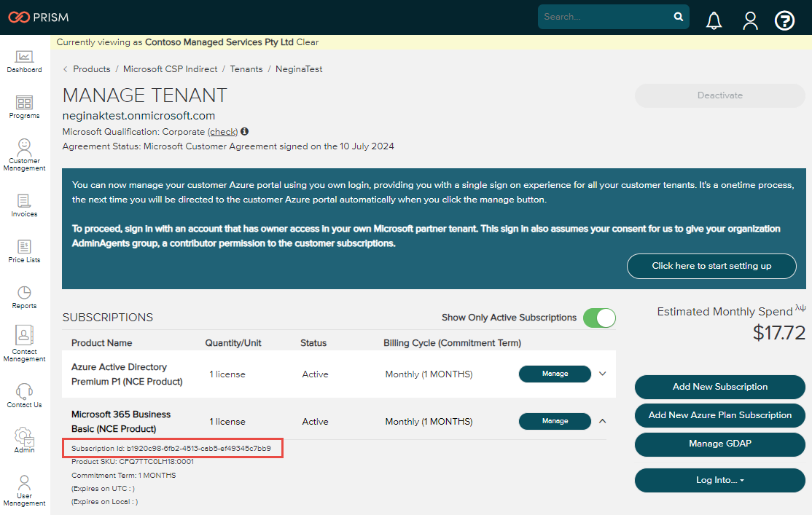This screenshot has width=812, height=515.
Task: Click the Product SKU line
Action: coord(133,462)
